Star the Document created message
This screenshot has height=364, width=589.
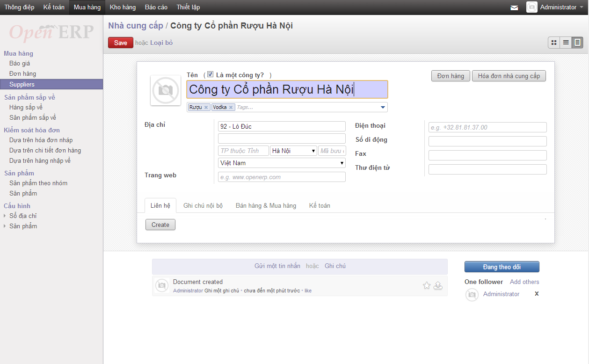pyautogui.click(x=427, y=285)
